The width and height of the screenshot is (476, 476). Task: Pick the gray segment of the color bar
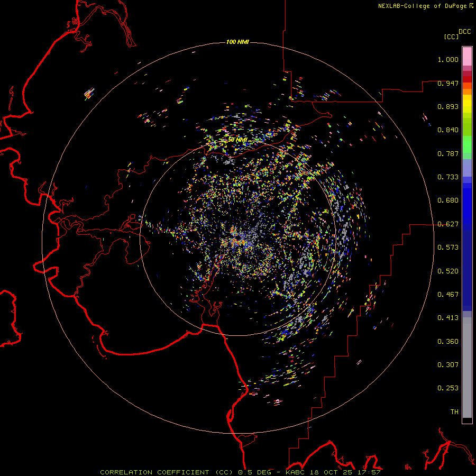[x=467, y=368]
